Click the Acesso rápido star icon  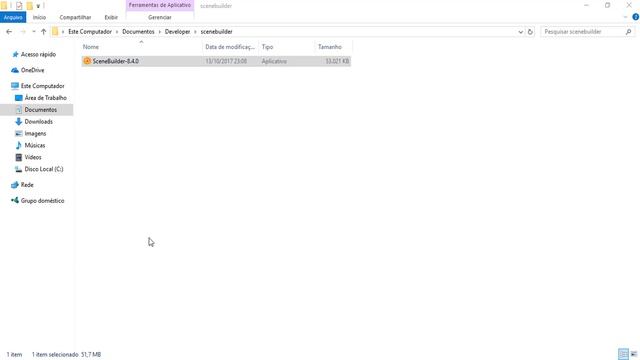pyautogui.click(x=15, y=54)
